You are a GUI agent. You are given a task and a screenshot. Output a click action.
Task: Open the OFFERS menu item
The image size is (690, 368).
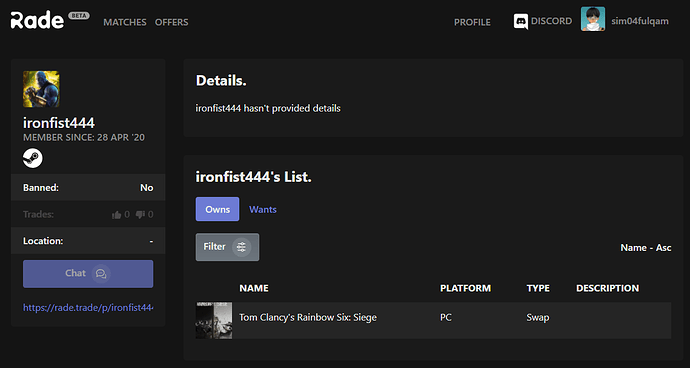pyautogui.click(x=172, y=22)
